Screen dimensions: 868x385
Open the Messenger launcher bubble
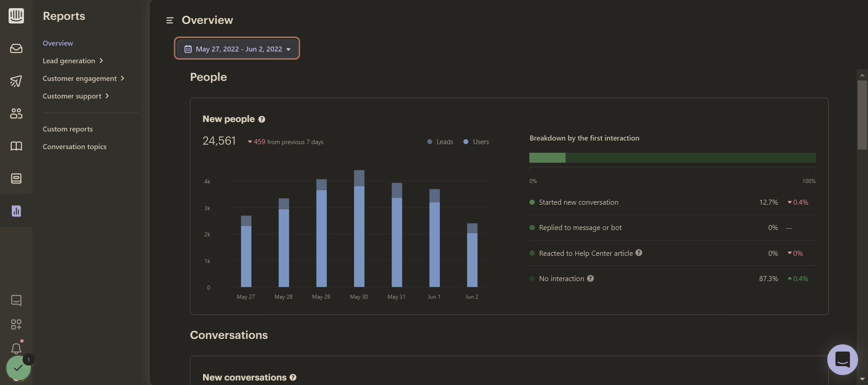pyautogui.click(x=843, y=360)
